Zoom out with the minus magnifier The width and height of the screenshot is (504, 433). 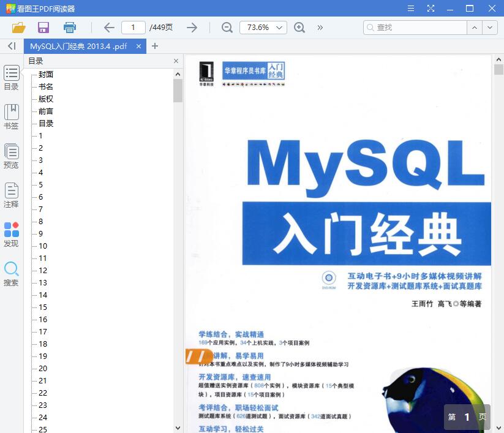(x=227, y=28)
